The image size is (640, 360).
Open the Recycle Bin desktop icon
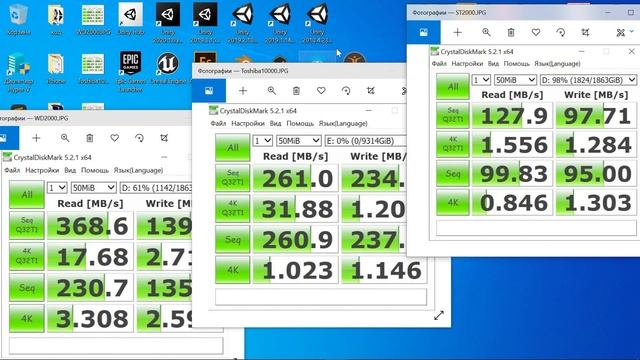18,20
